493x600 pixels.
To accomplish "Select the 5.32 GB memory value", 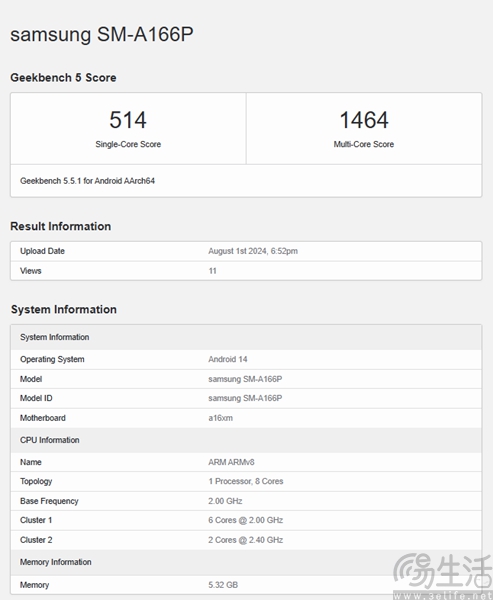I will coord(223,585).
